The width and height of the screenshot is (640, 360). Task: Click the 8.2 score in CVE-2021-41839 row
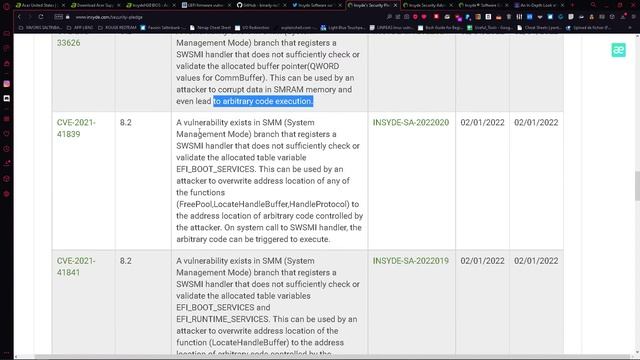[126, 122]
